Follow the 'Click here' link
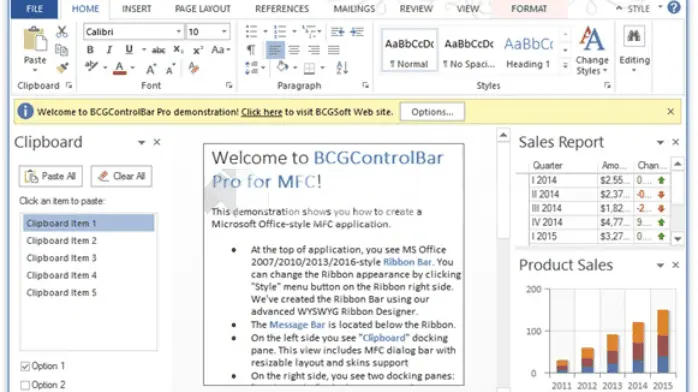 point(262,112)
